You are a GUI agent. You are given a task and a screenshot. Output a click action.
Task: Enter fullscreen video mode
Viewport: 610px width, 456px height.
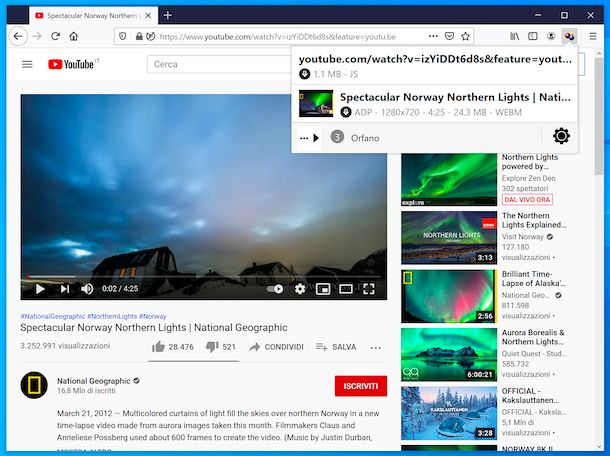click(368, 289)
